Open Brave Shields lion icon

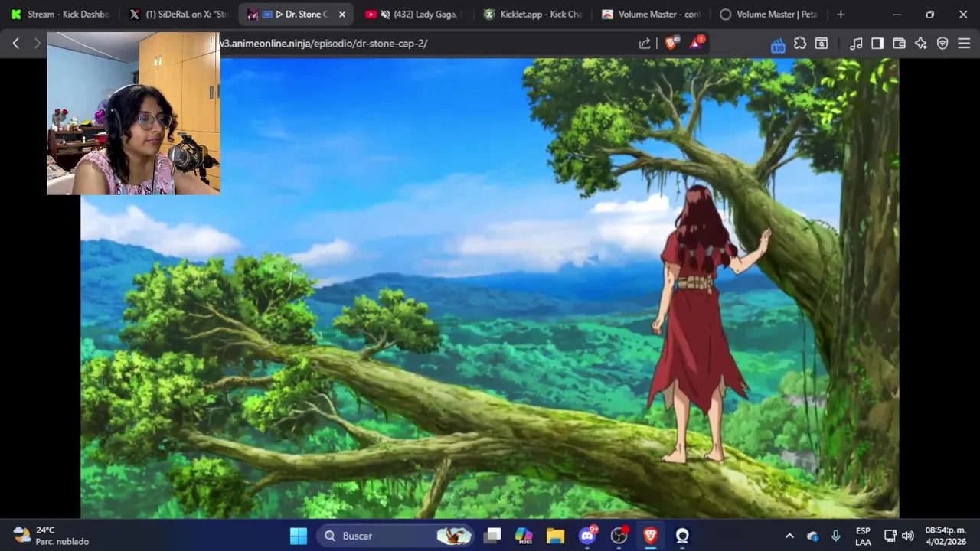[671, 43]
